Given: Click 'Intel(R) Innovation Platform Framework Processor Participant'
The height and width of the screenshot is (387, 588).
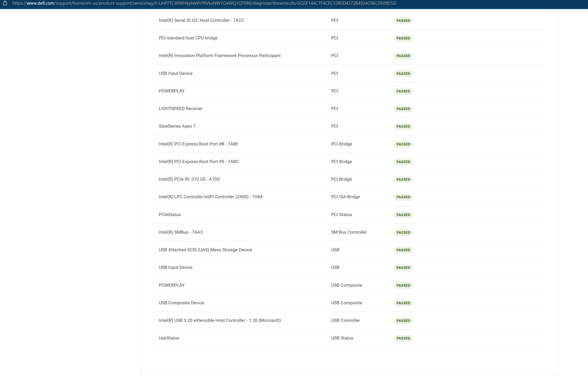Looking at the screenshot, I should click(220, 56).
